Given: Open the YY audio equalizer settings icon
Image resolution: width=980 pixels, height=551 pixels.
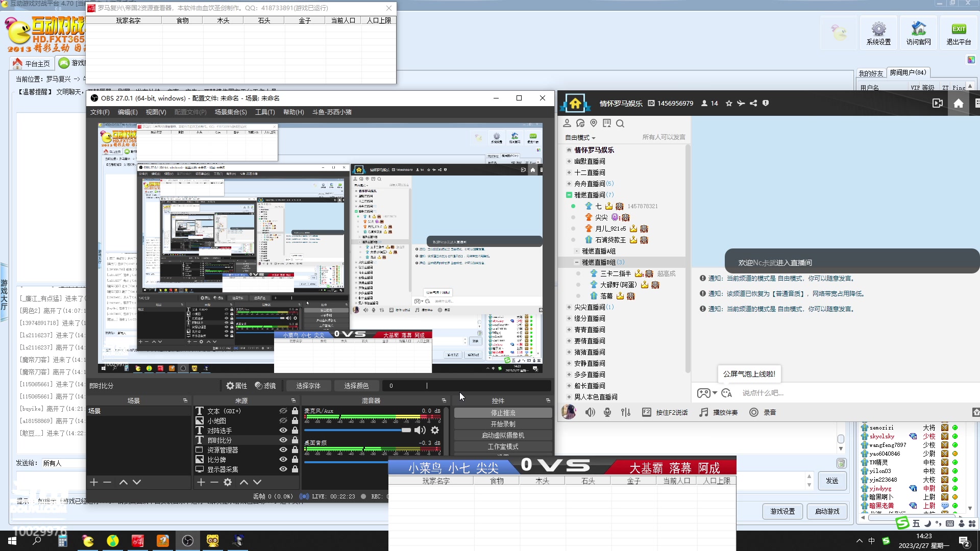Looking at the screenshot, I should (626, 412).
